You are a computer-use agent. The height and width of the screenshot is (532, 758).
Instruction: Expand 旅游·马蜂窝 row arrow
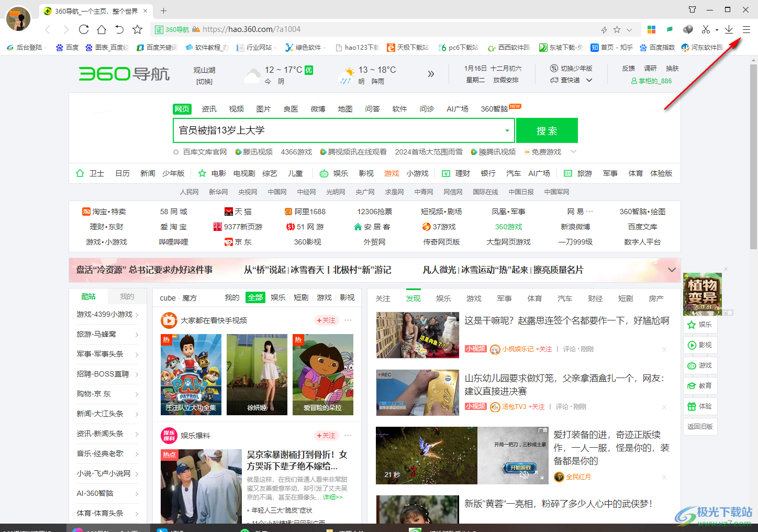137,335
